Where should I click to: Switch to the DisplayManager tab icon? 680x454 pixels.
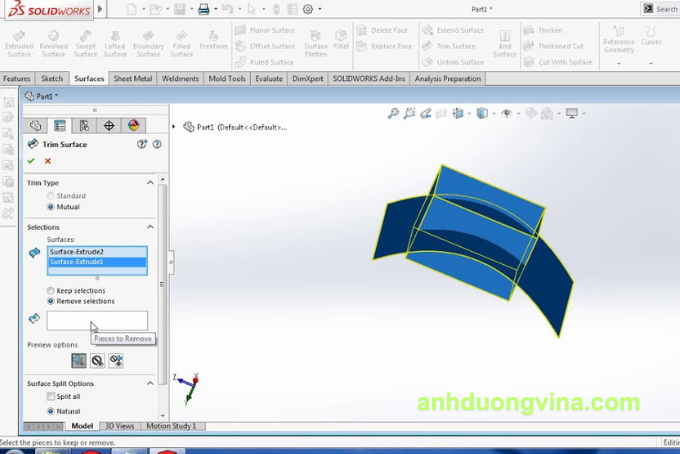pyautogui.click(x=133, y=126)
